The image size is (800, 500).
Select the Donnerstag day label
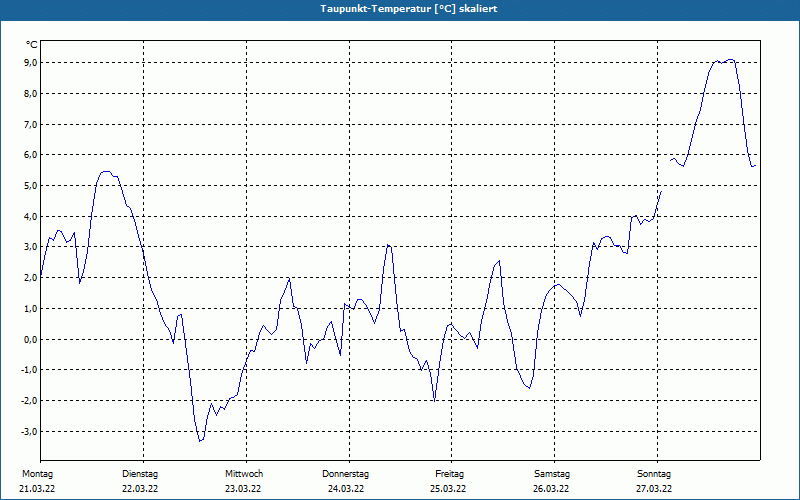[x=345, y=474]
